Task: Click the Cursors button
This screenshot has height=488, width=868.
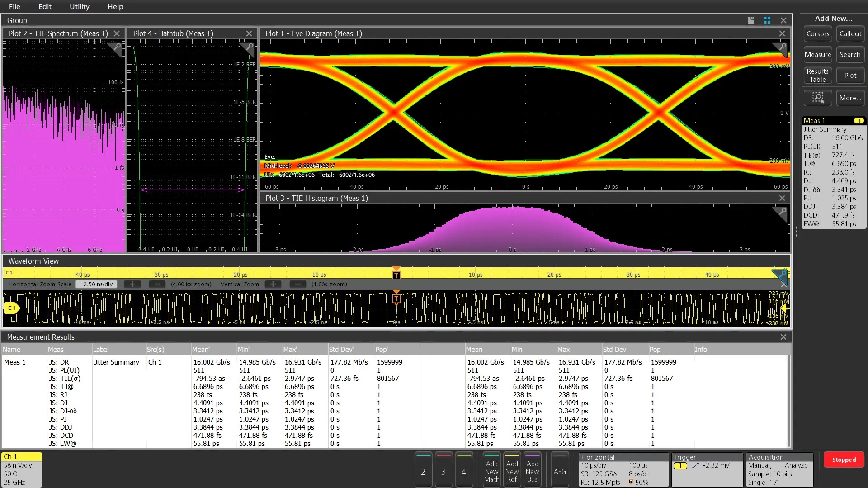Action: coord(817,34)
